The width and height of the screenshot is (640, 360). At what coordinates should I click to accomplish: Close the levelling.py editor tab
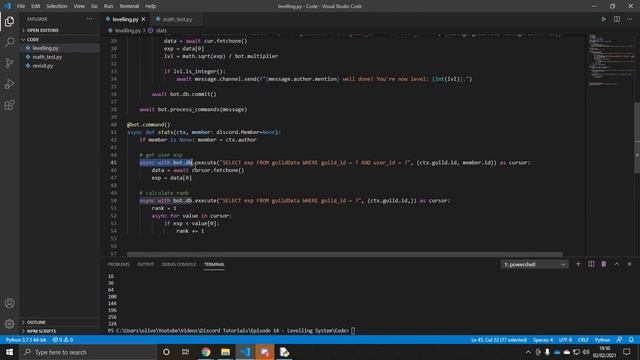click(143, 19)
